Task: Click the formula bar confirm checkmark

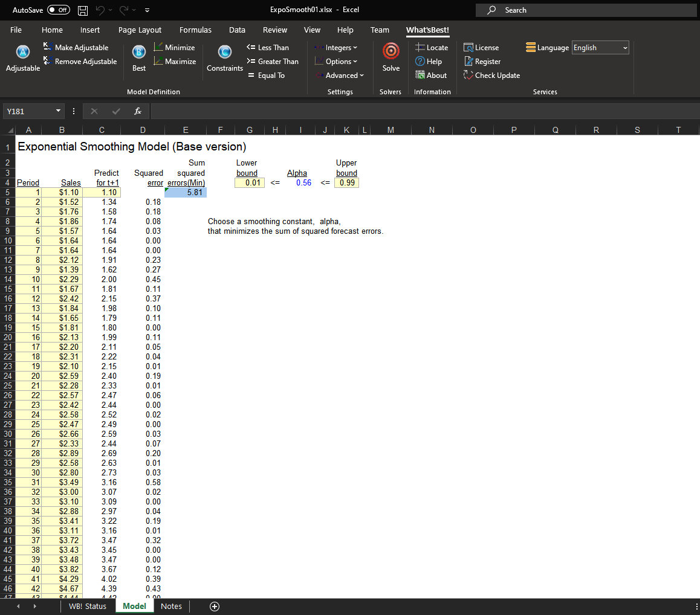Action: 116,111
